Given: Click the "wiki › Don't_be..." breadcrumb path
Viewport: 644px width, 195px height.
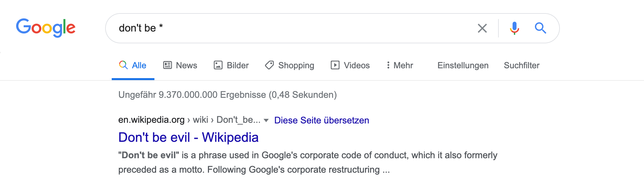Looking at the screenshot, I should (x=226, y=120).
